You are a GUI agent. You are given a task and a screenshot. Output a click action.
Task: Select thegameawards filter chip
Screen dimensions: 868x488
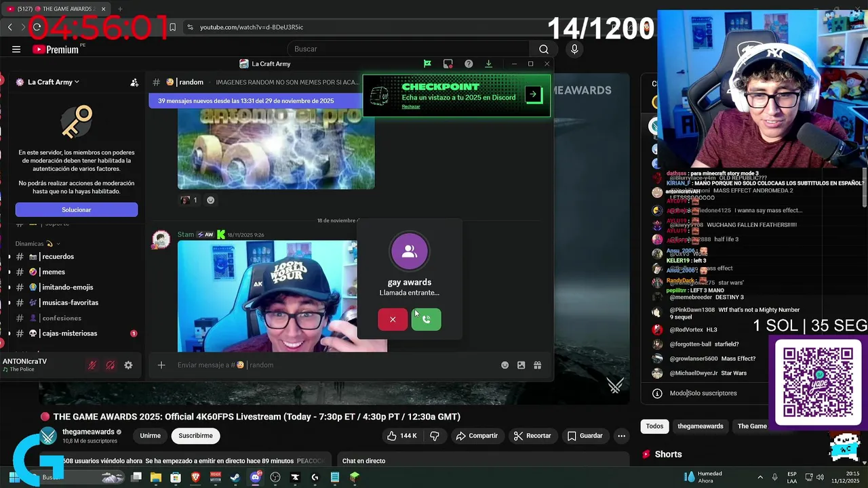coord(701,426)
